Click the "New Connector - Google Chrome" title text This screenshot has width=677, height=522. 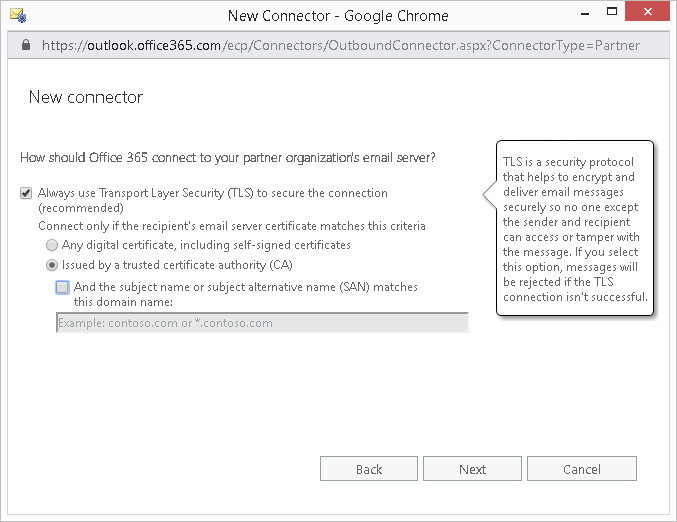(338, 15)
